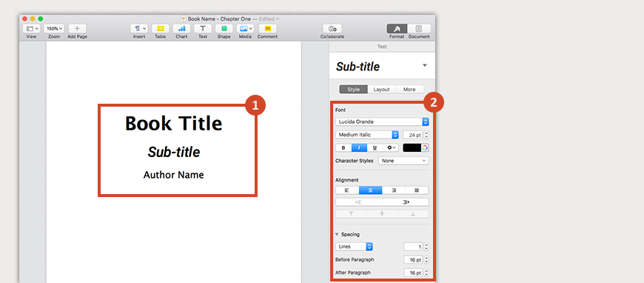Open the Zoom 150% dropdown
The image size is (644, 283).
click(54, 29)
